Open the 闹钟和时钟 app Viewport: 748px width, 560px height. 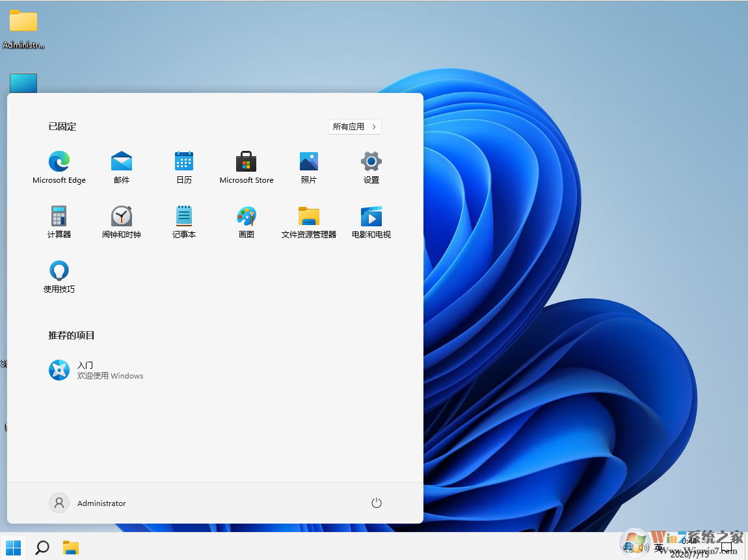click(x=122, y=221)
